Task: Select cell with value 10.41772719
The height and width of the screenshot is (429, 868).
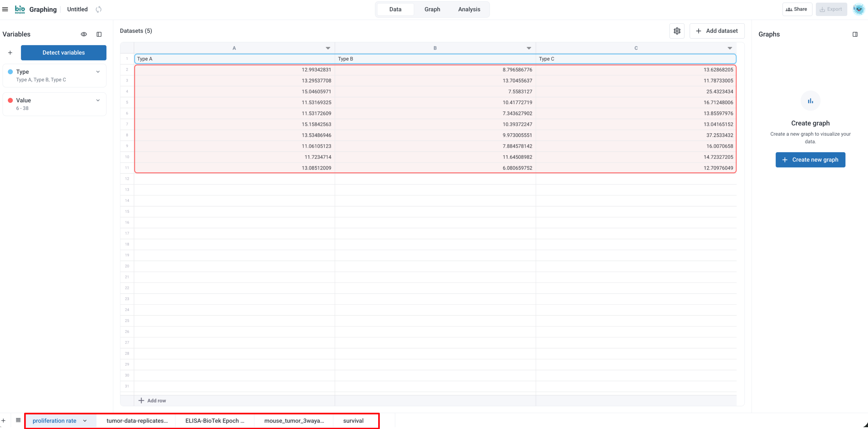Action: 435,103
